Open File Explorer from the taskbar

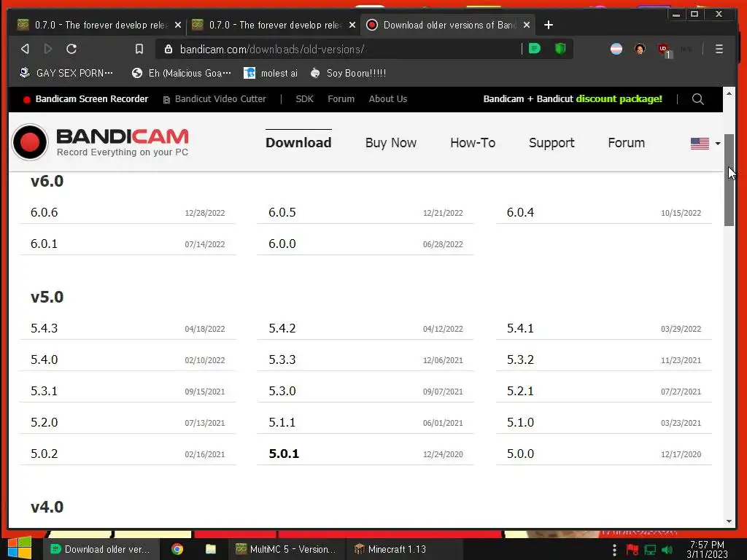tap(211, 549)
